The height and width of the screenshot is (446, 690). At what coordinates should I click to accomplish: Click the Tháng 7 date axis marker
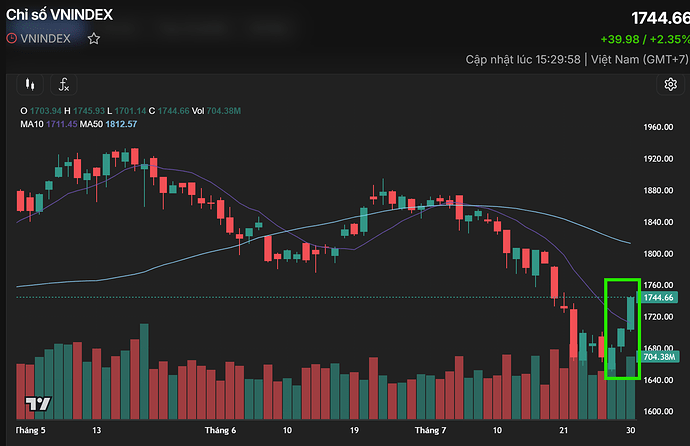click(x=430, y=430)
